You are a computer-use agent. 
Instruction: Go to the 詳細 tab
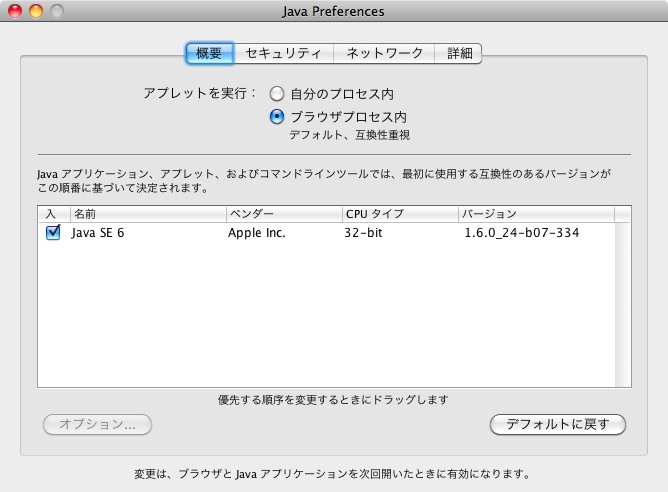pyautogui.click(x=460, y=53)
